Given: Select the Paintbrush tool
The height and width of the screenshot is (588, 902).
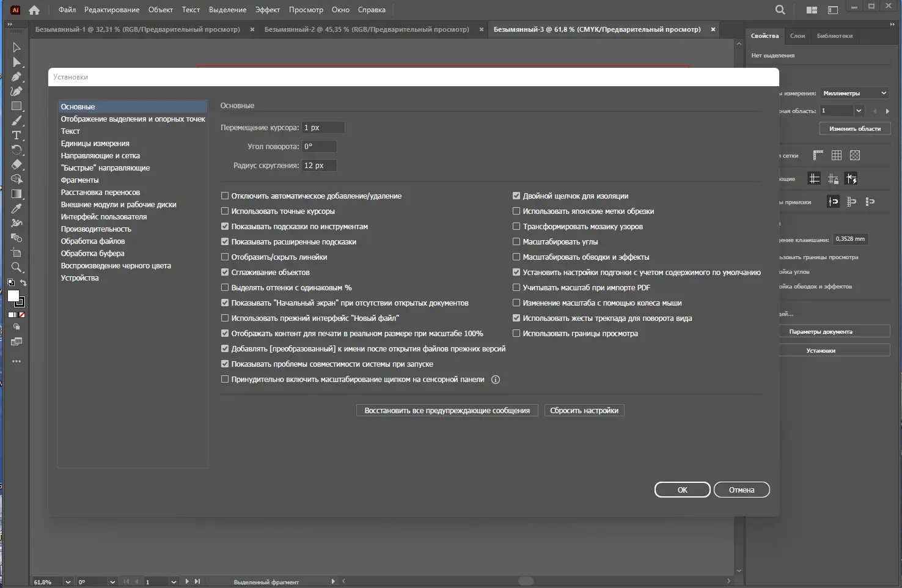Looking at the screenshot, I should 16,121.
